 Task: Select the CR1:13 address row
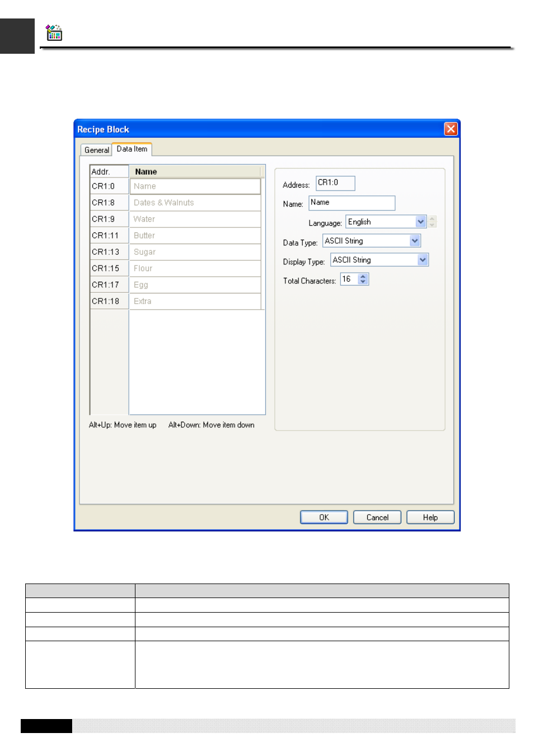pos(109,252)
